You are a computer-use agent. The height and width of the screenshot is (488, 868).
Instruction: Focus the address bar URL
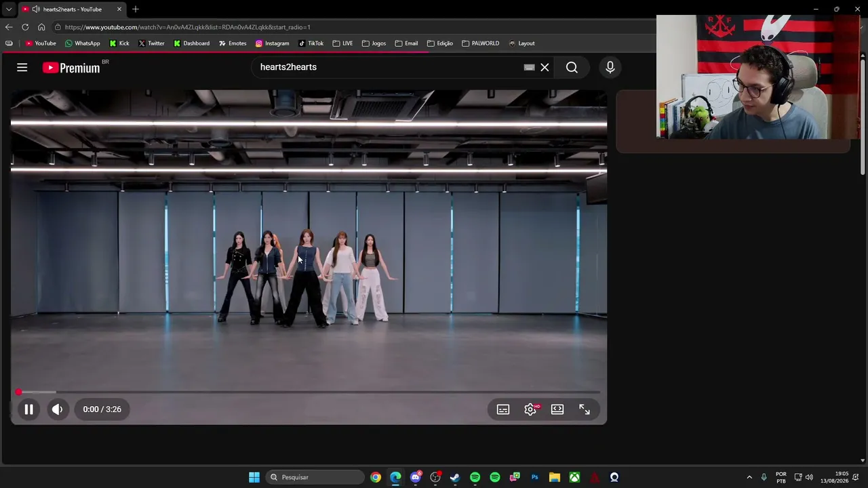coord(188,27)
